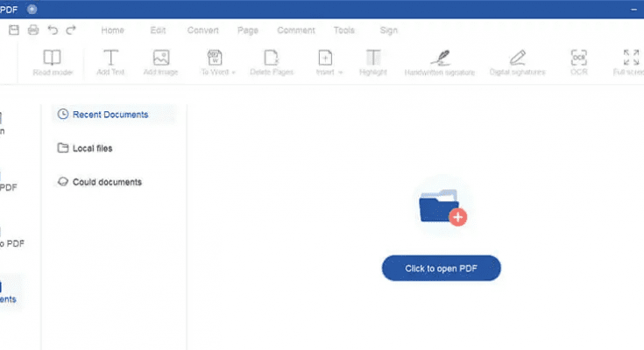This screenshot has height=350, width=644.
Task: Switch to Read mode
Action: [x=53, y=62]
